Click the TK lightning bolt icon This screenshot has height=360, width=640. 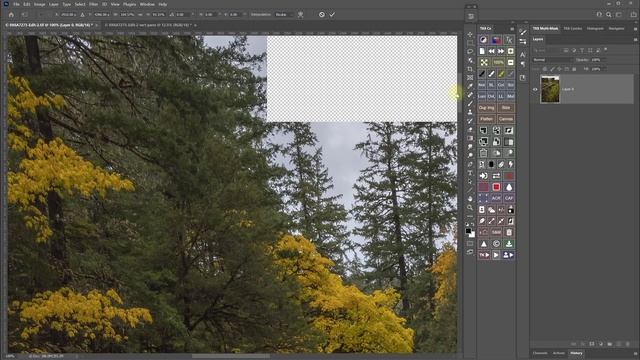click(x=510, y=164)
